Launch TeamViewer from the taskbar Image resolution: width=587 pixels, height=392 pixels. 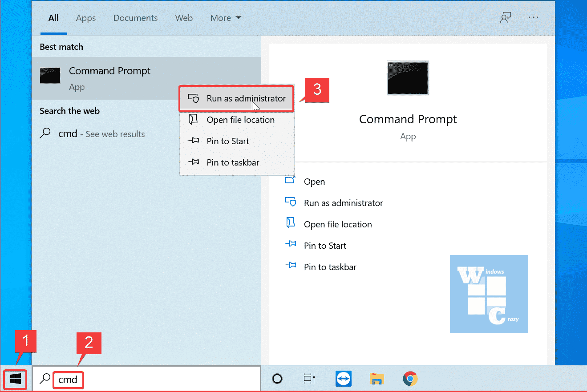point(344,379)
